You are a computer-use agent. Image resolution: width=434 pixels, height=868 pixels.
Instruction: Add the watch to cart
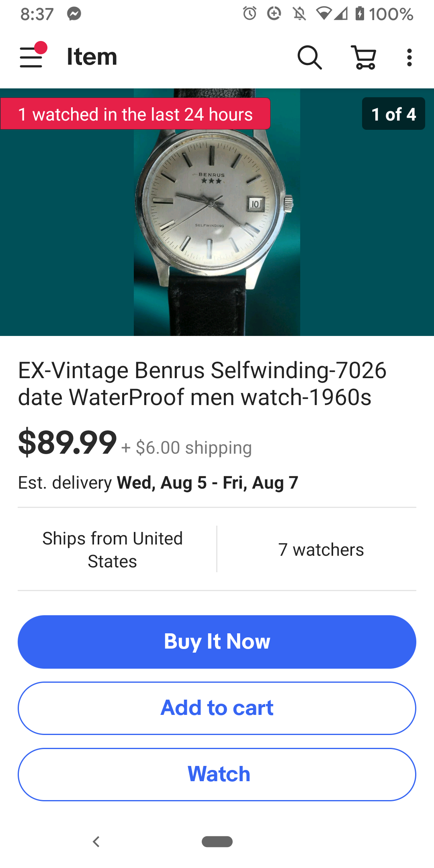coord(217,708)
